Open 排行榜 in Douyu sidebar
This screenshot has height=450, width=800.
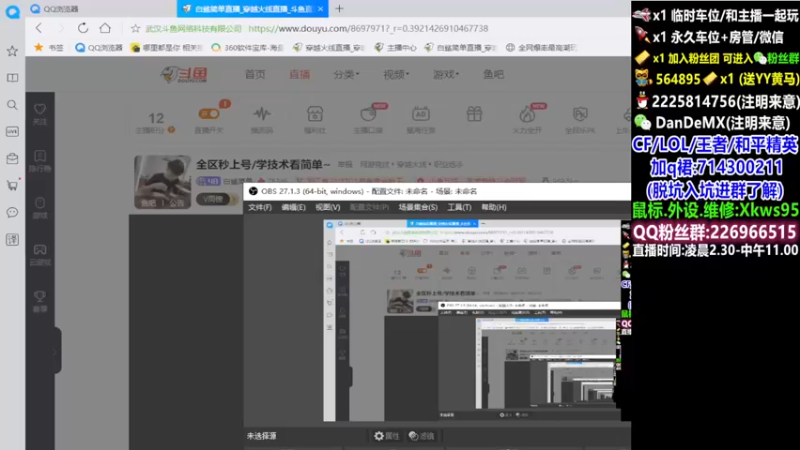40,161
